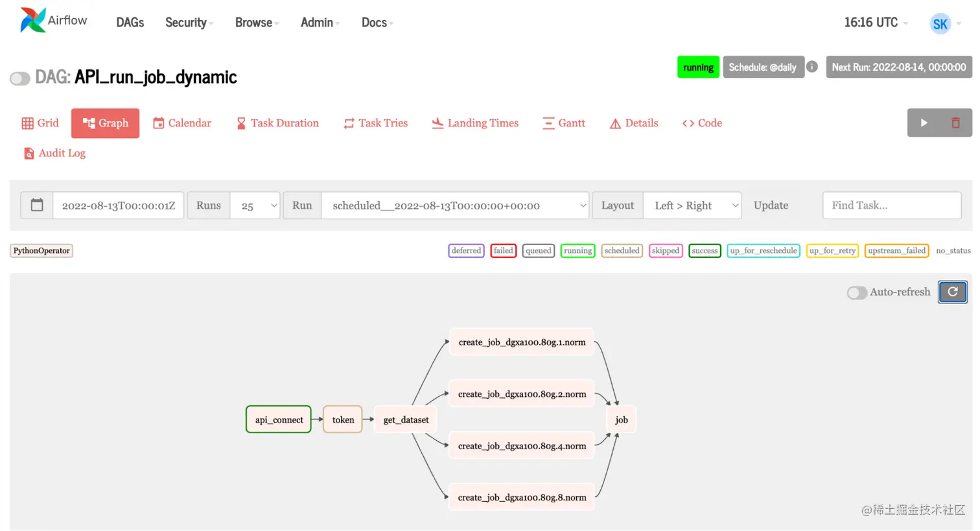
Task: Filter by the success status badge
Action: click(705, 251)
